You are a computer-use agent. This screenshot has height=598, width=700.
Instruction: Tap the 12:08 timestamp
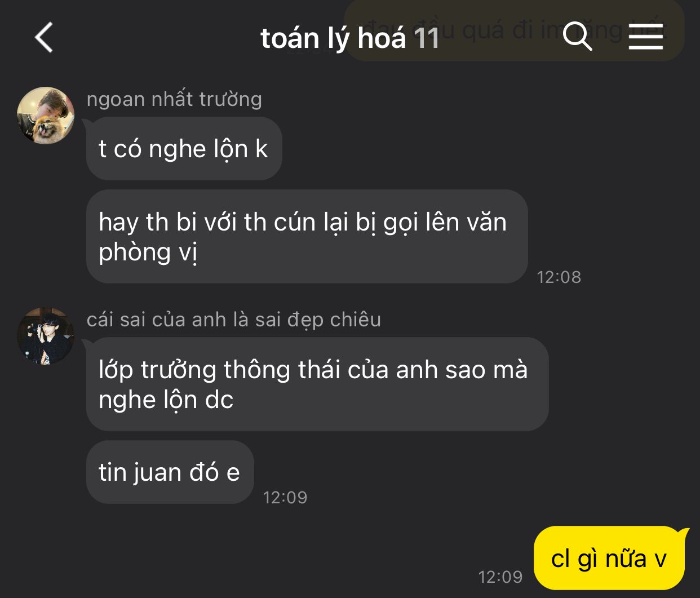point(559,277)
